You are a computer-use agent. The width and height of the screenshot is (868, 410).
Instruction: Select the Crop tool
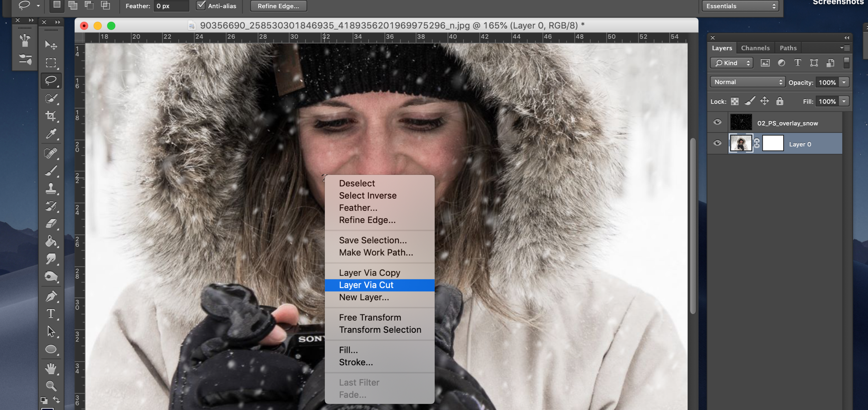[x=51, y=116]
